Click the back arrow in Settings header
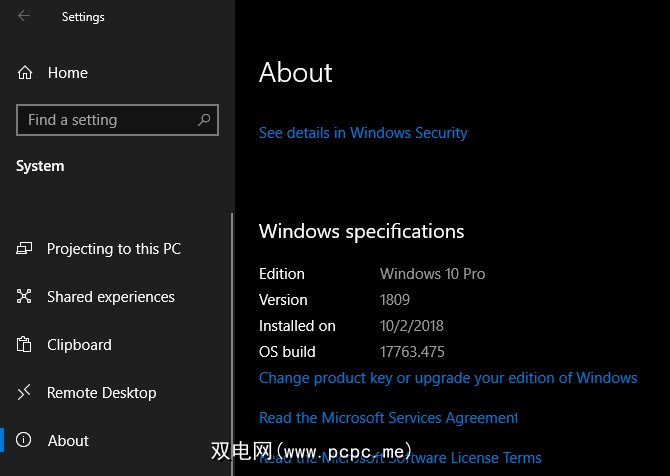The height and width of the screenshot is (476, 670). [x=24, y=16]
